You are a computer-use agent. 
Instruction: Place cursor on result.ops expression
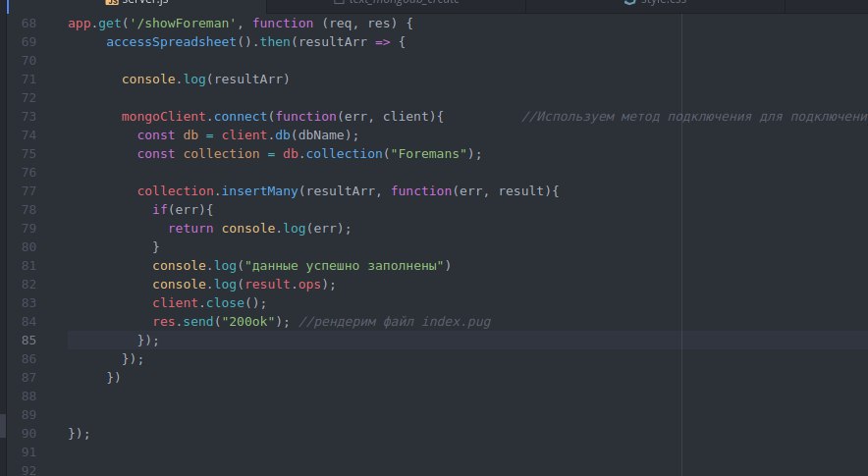coord(283,284)
